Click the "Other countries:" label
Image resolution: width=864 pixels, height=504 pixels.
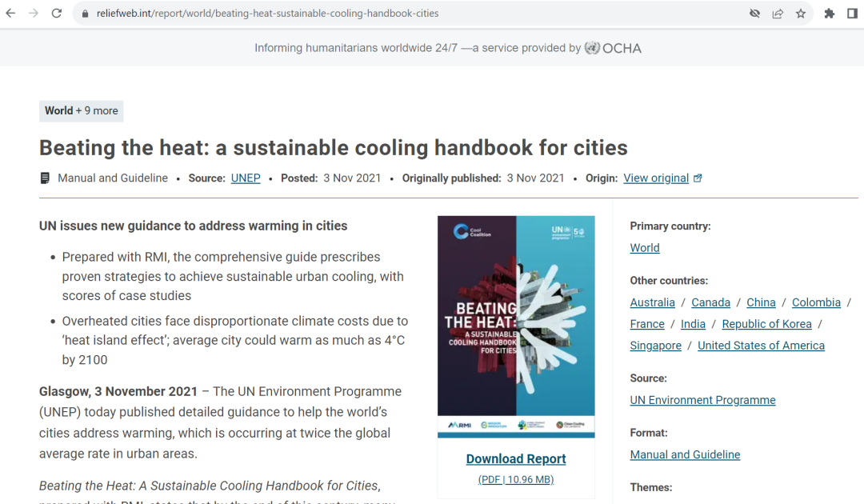[669, 280]
